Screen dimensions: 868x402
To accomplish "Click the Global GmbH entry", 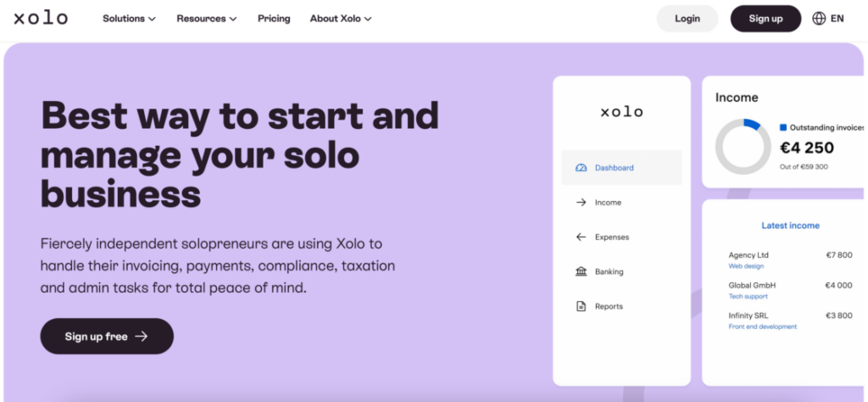I will [752, 286].
